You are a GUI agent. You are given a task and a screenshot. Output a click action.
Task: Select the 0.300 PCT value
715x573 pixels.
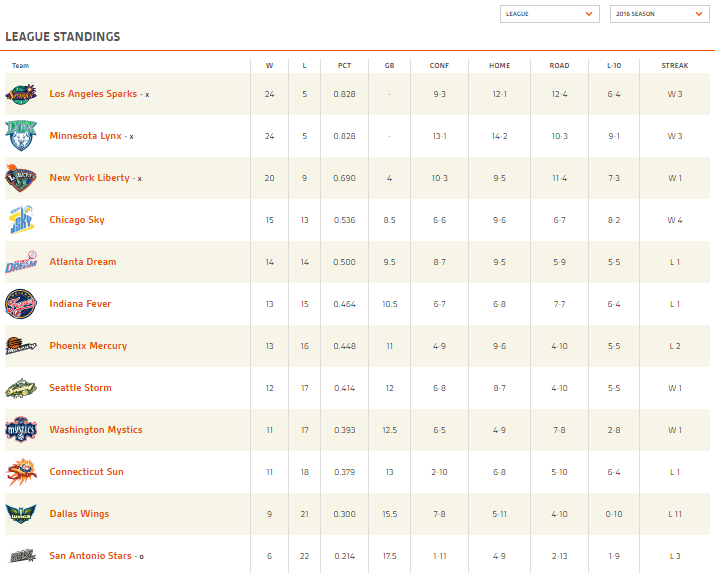[344, 514]
